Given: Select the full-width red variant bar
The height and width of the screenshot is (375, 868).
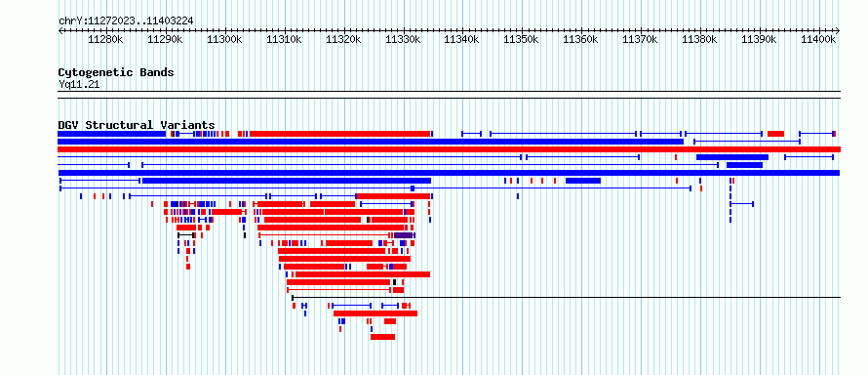Looking at the screenshot, I should [x=449, y=149].
